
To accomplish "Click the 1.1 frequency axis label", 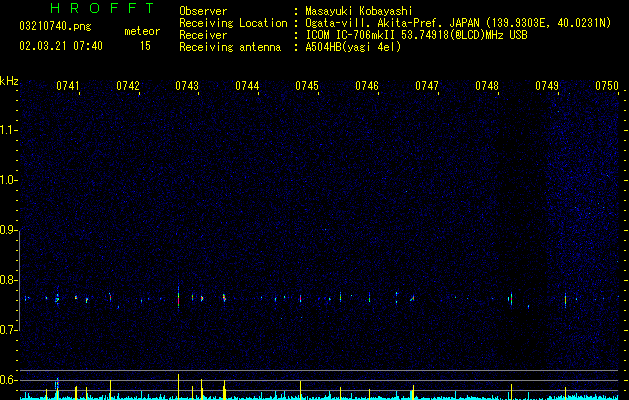I will 8,130.
